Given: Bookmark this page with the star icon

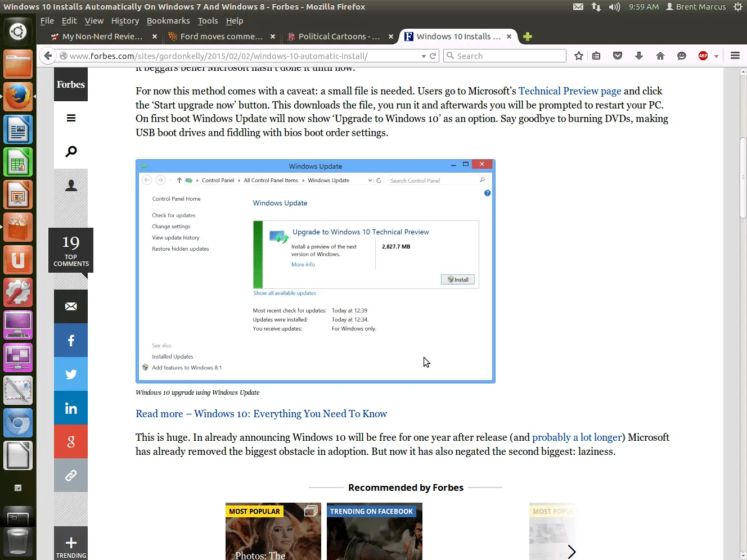Looking at the screenshot, I should (x=578, y=56).
